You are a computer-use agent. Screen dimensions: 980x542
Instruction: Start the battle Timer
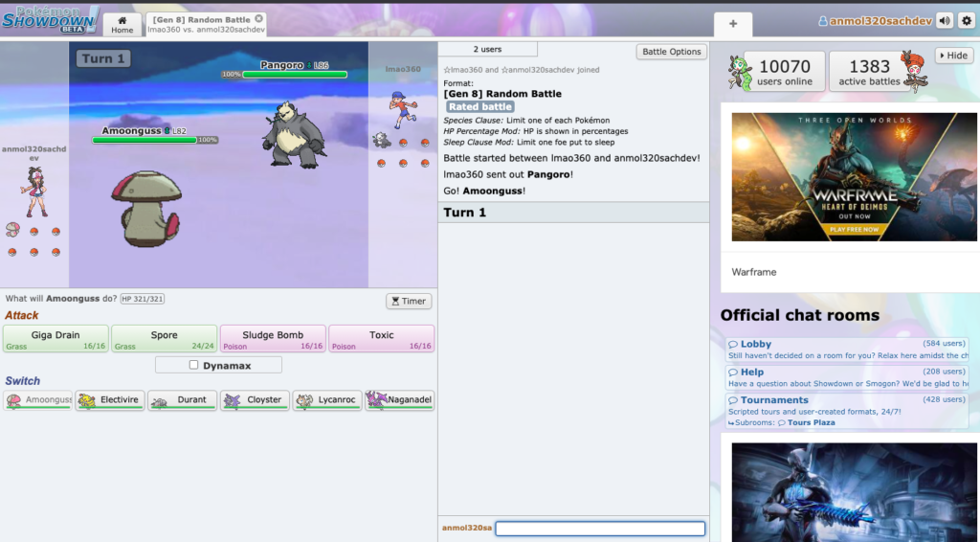[x=409, y=301]
